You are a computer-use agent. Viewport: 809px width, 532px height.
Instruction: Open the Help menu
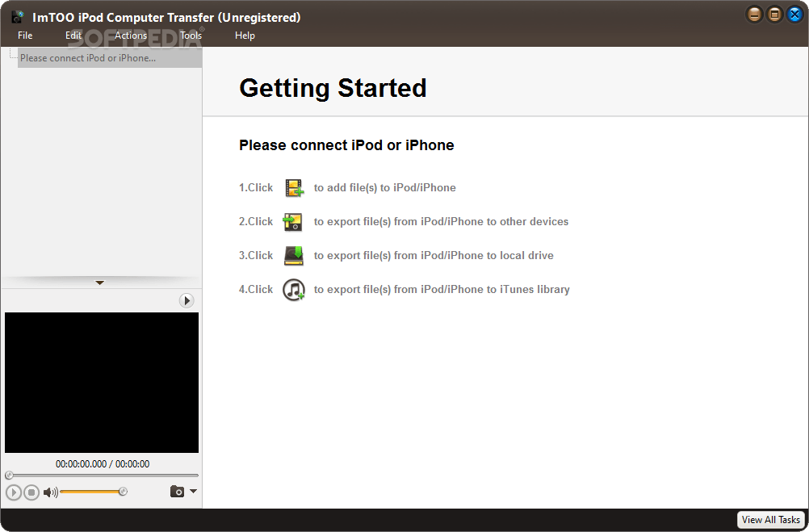coord(245,36)
